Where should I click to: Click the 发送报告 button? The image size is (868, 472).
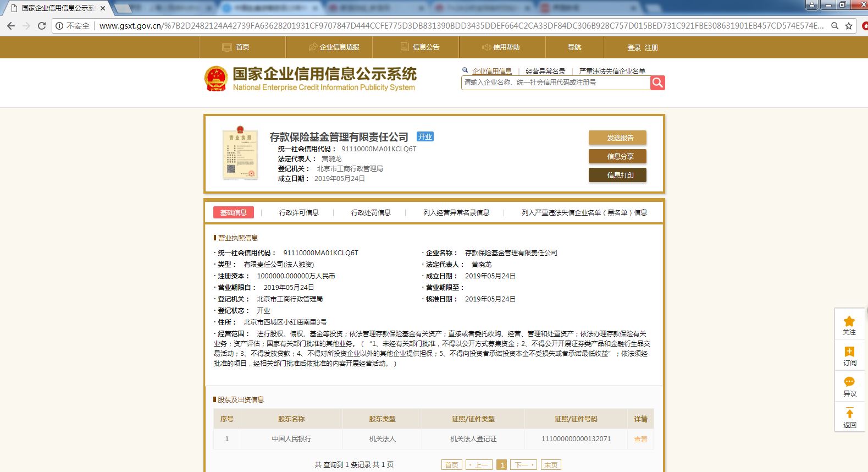pyautogui.click(x=617, y=138)
